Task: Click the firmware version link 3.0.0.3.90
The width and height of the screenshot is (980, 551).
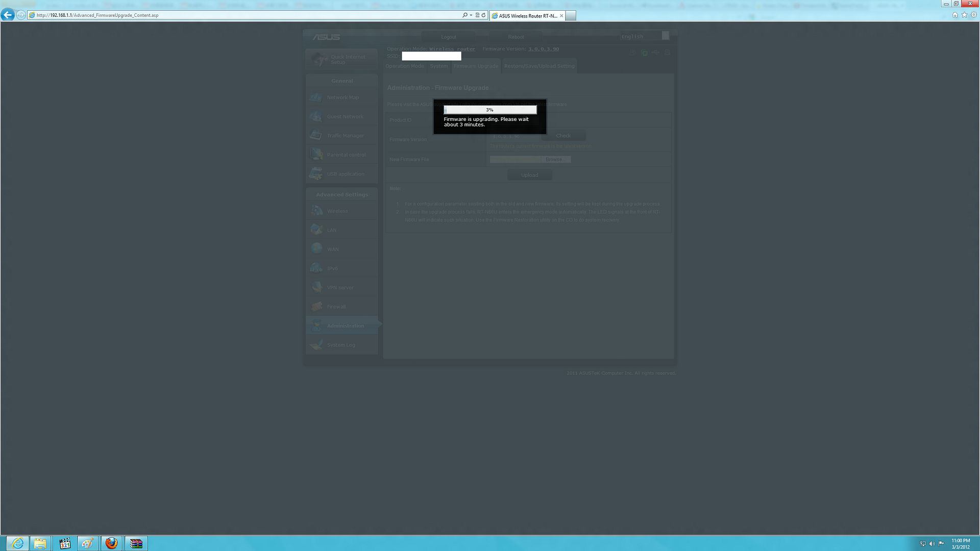Action: pyautogui.click(x=543, y=49)
